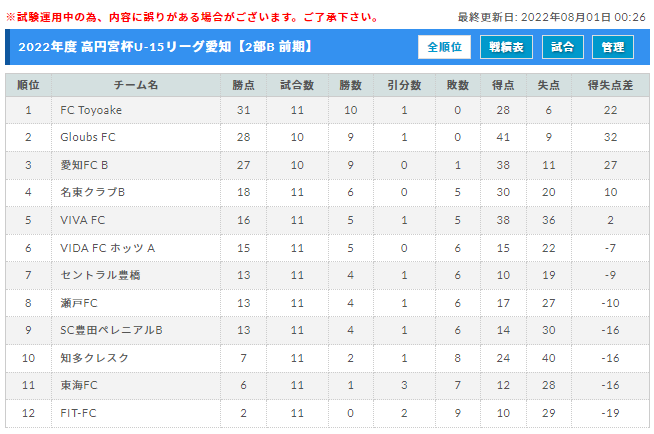Select the VIVA FC team name
Screen dimensions: 654x434
click(x=83, y=220)
